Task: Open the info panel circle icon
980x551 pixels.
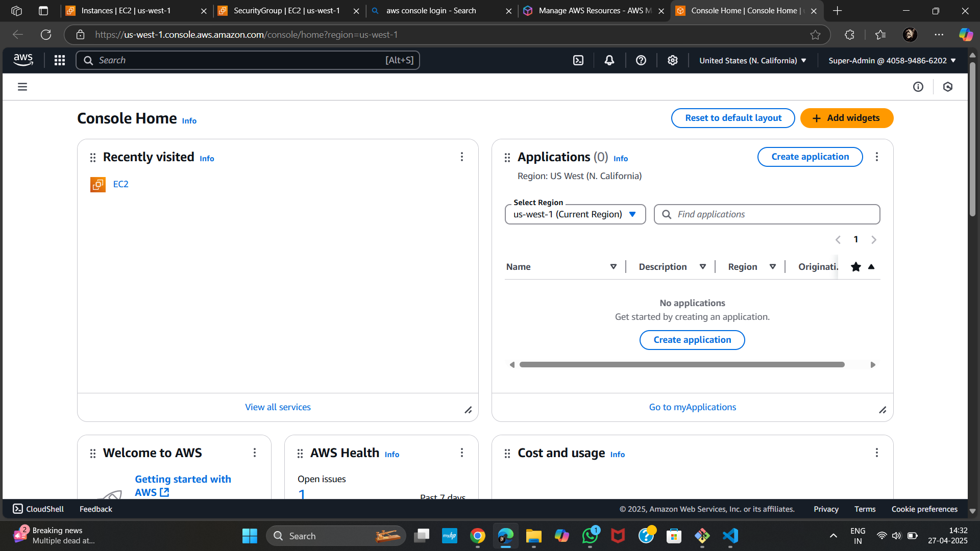Action: [x=918, y=87]
